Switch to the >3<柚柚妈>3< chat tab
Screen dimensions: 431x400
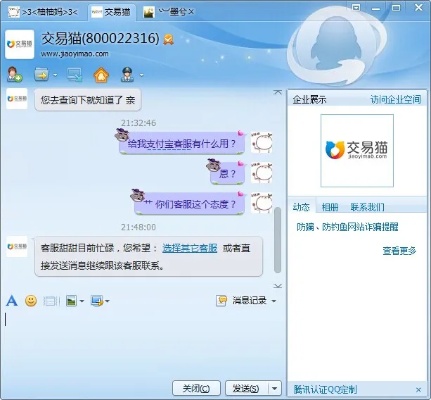point(43,12)
